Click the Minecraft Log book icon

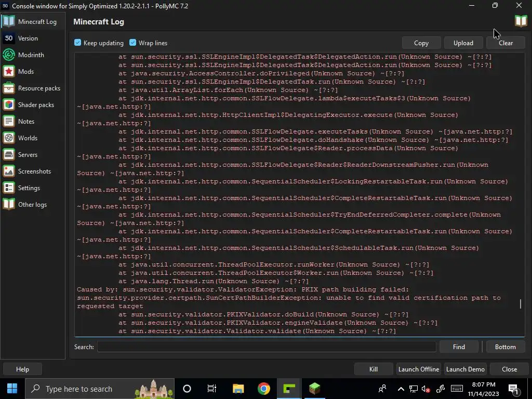click(x=9, y=21)
